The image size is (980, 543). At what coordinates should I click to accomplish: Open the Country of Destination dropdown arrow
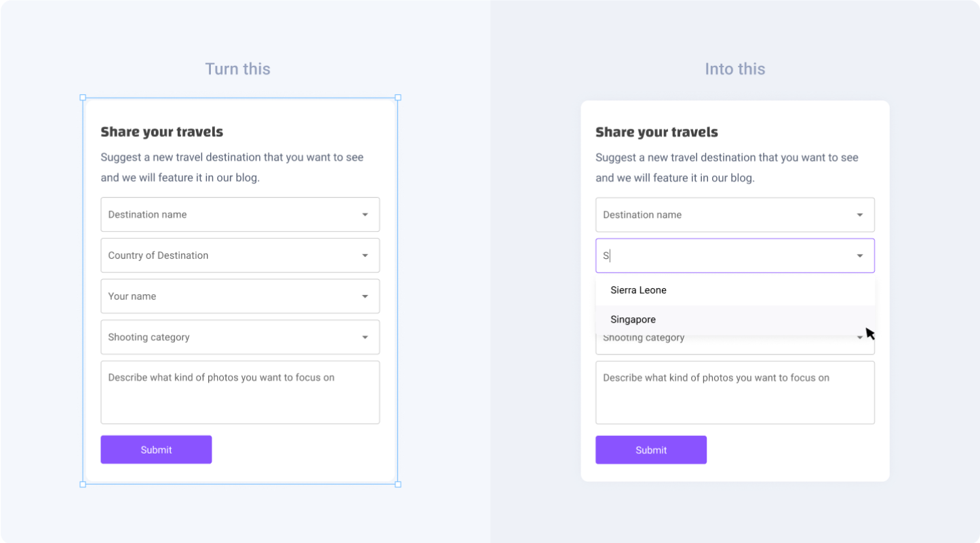tap(365, 256)
